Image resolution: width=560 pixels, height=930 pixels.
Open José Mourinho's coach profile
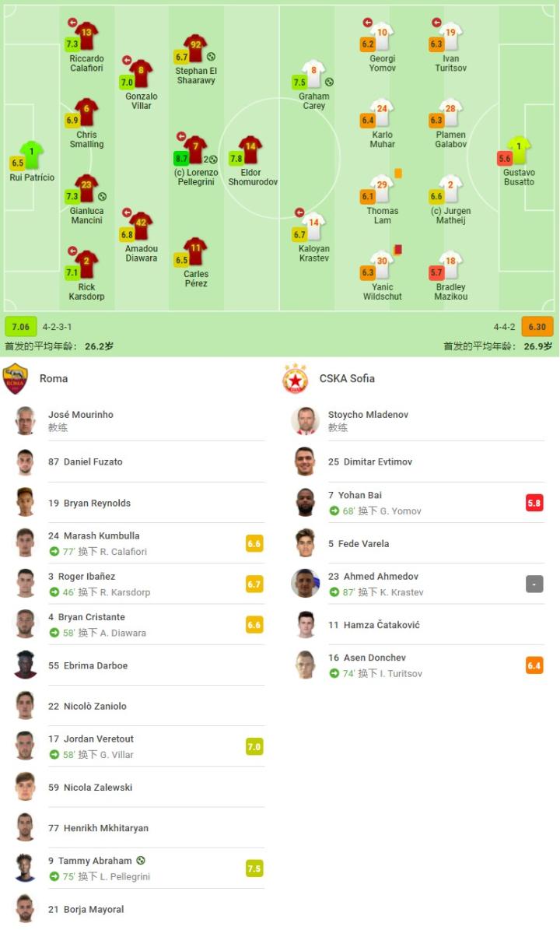pyautogui.click(x=81, y=415)
